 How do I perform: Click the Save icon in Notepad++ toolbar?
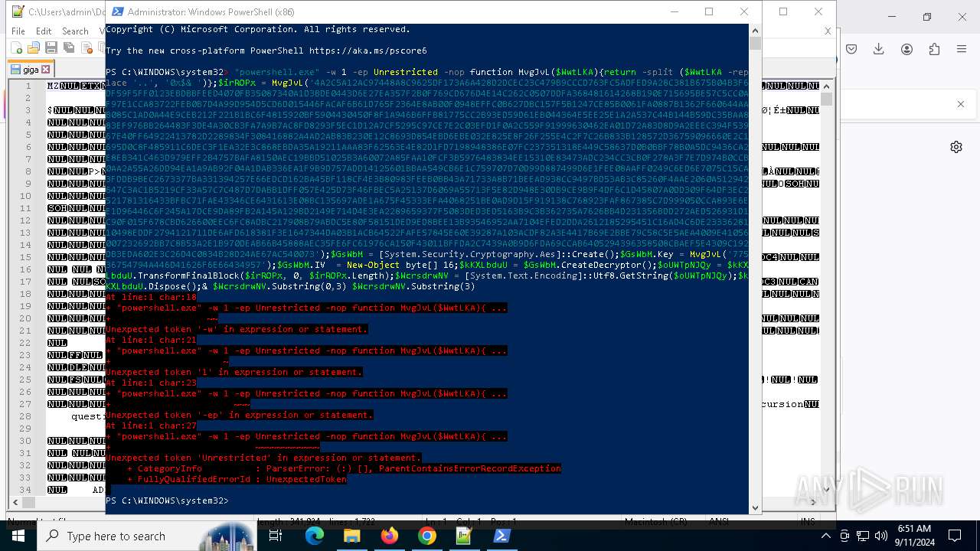point(51,48)
